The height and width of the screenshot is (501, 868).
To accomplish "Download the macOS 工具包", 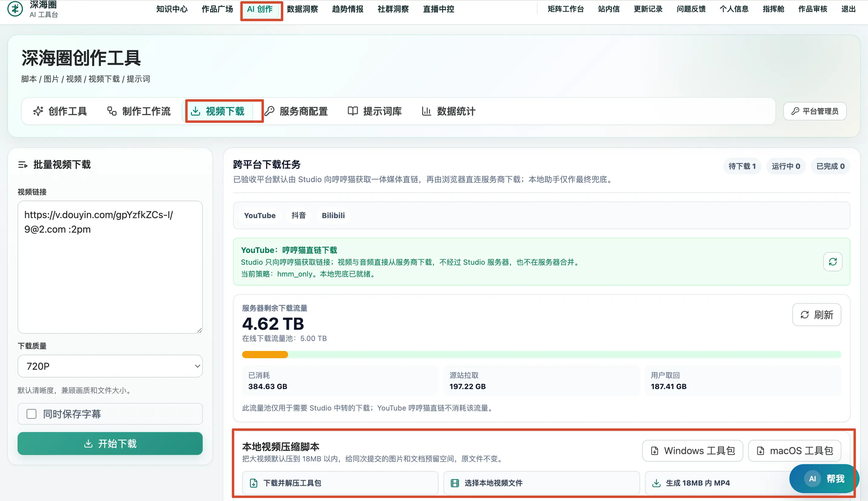I will pos(795,451).
